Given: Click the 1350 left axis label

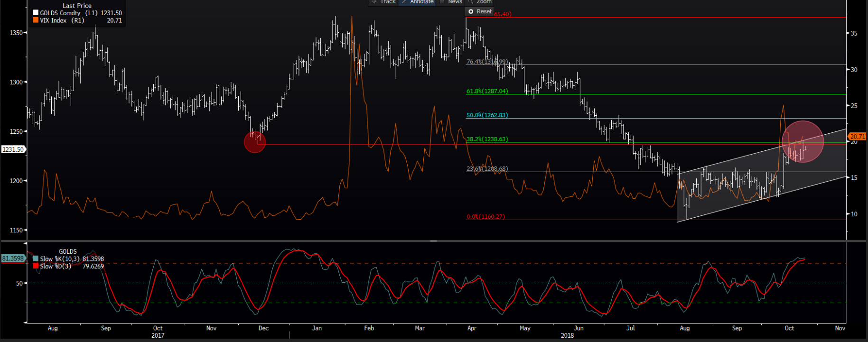Looking at the screenshot, I should (16, 33).
